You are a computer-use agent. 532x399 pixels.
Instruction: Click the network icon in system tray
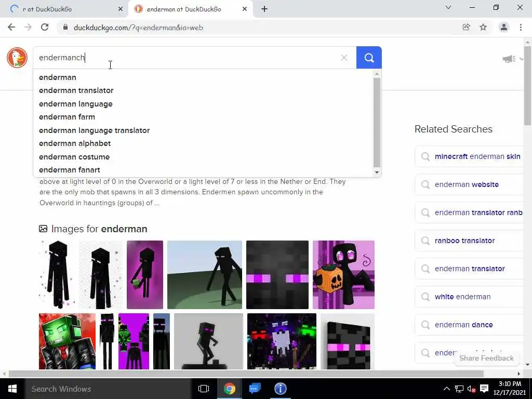click(459, 389)
